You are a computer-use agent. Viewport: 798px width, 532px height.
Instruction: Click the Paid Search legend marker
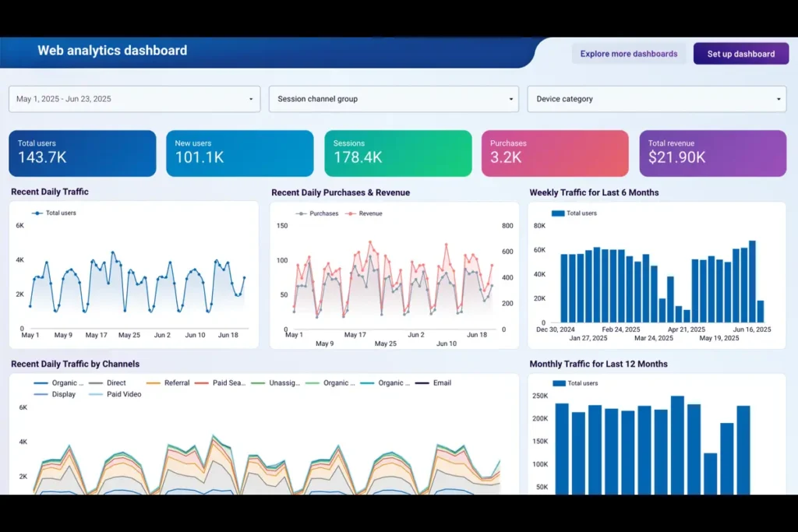(202, 383)
